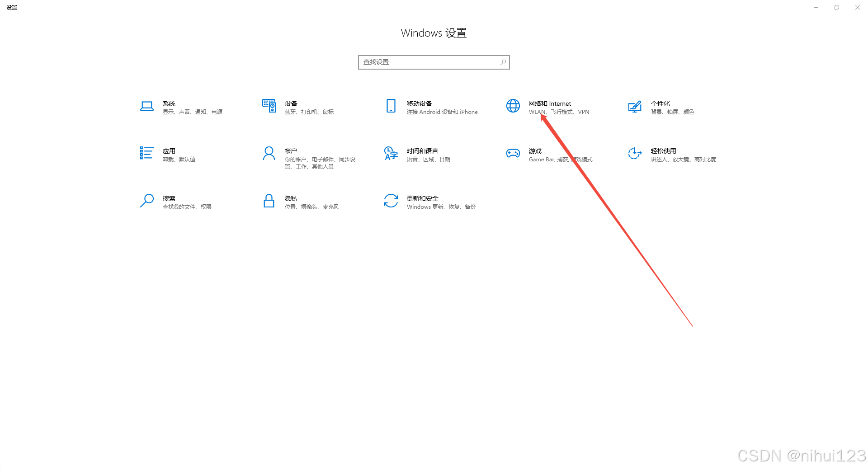Open the 应用 settings title
Viewport: 868px width, 470px height.
coord(169,151)
